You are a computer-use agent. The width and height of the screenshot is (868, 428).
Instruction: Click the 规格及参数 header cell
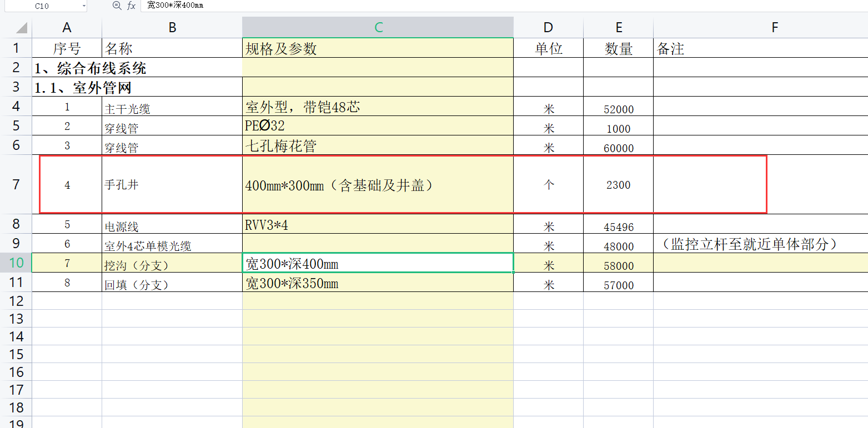click(x=378, y=48)
